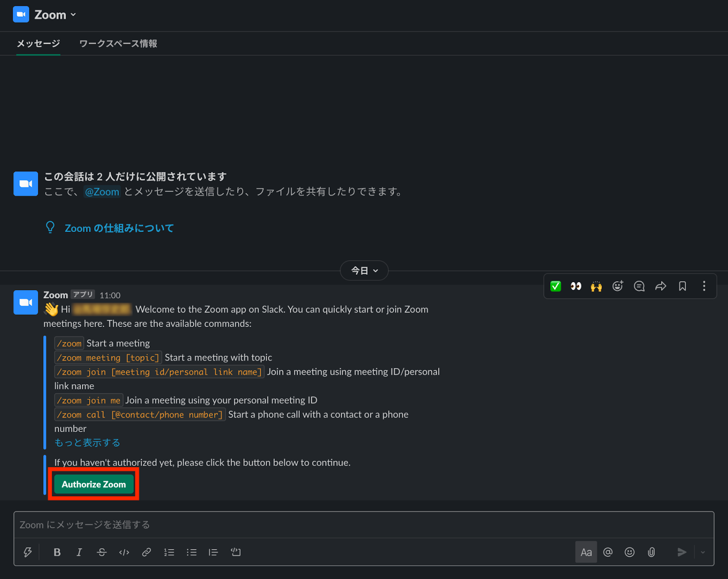Viewport: 728px width, 579px height.
Task: Insert a link with the chain icon
Action: (146, 552)
